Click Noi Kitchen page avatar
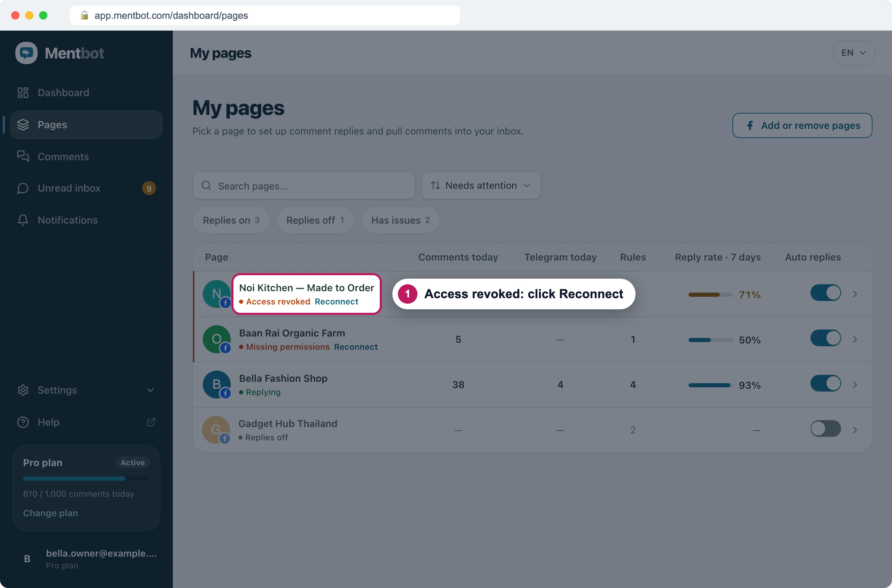 pyautogui.click(x=216, y=294)
